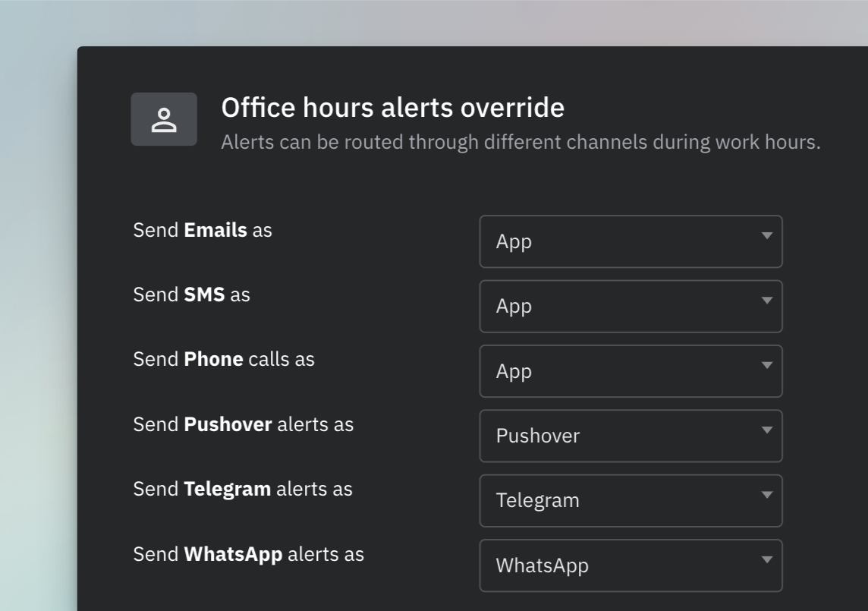Click the Send WhatsApp alerts as label
Image resolution: width=868 pixels, height=611 pixels.
248,554
